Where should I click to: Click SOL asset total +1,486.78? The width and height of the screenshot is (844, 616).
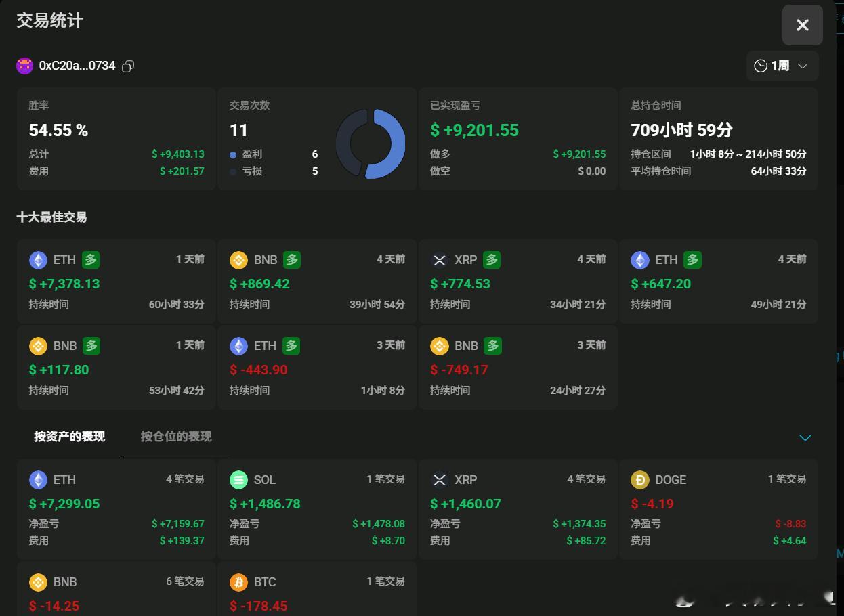265,504
